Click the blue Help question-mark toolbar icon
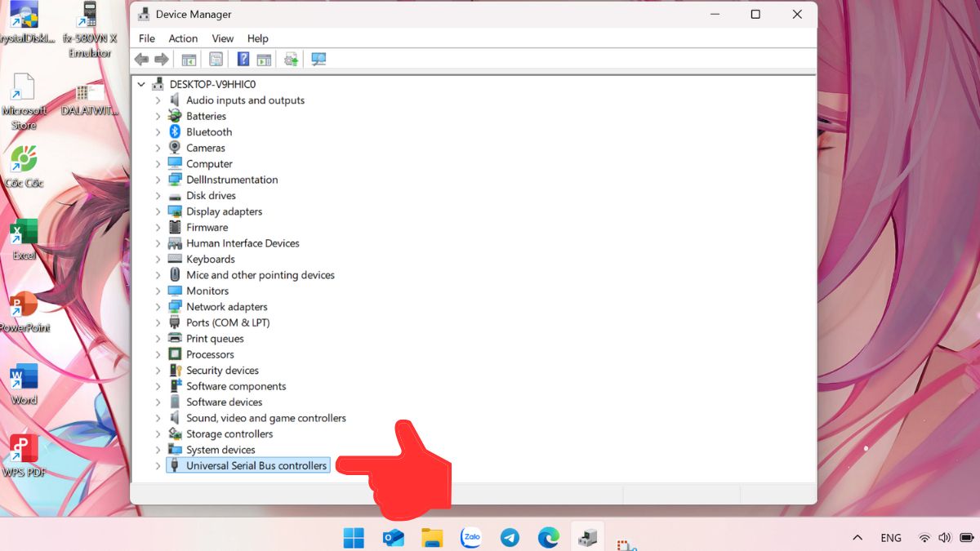The width and height of the screenshot is (980, 551). click(x=243, y=60)
